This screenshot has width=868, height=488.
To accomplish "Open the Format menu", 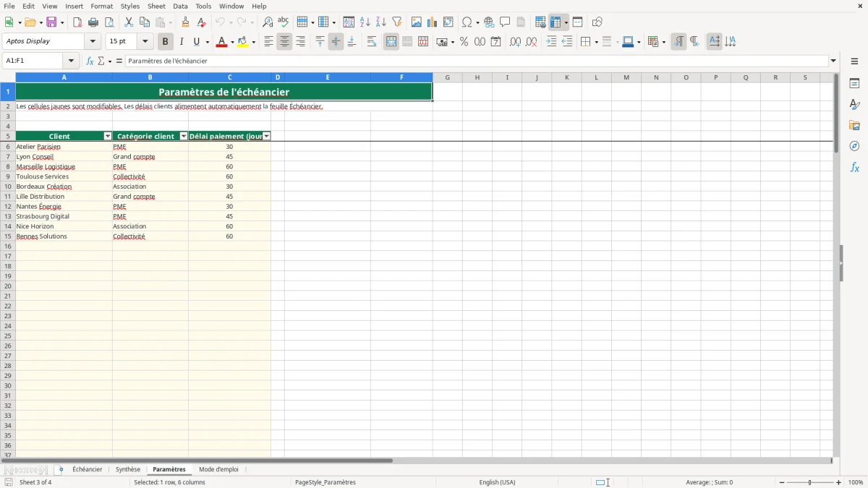I will coord(101,6).
